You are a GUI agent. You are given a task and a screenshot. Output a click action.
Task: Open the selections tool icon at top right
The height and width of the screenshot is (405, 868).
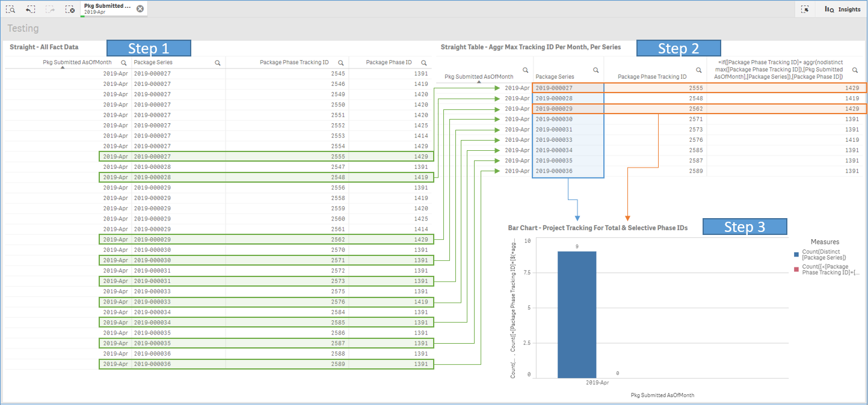tap(805, 9)
